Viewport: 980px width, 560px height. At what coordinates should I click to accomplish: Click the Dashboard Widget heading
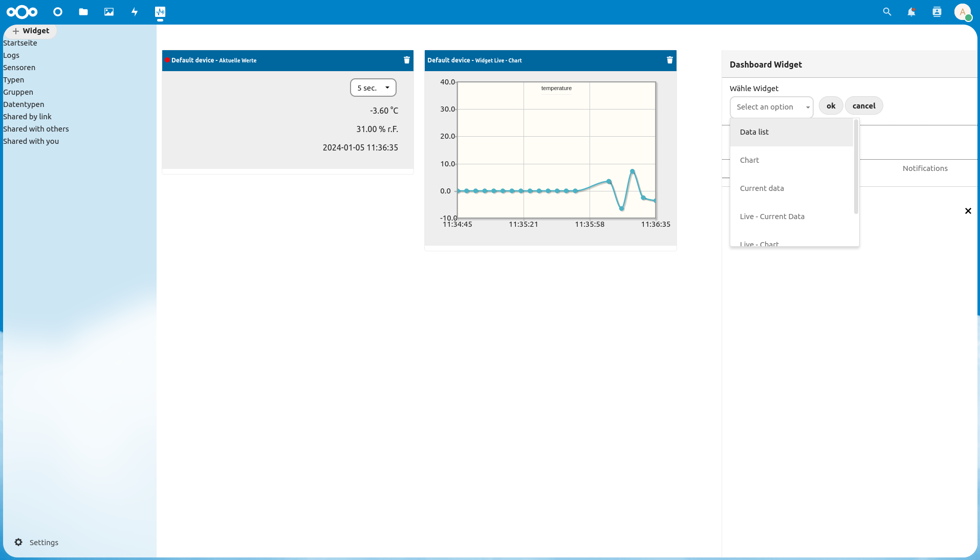click(766, 64)
